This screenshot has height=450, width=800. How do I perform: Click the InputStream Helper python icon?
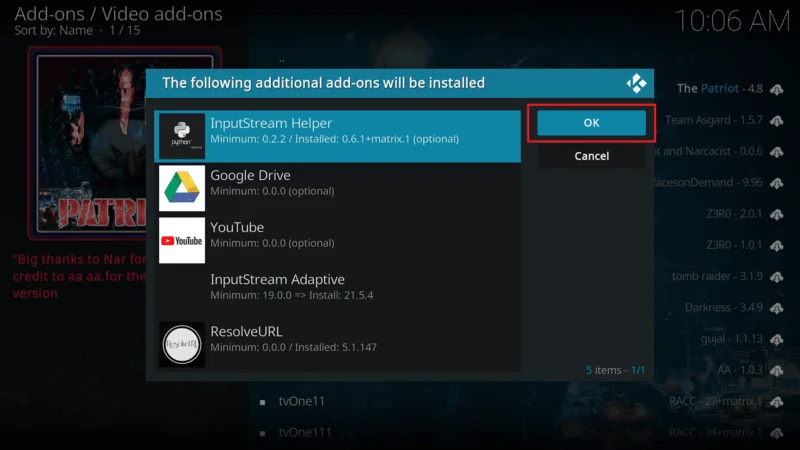(x=182, y=136)
